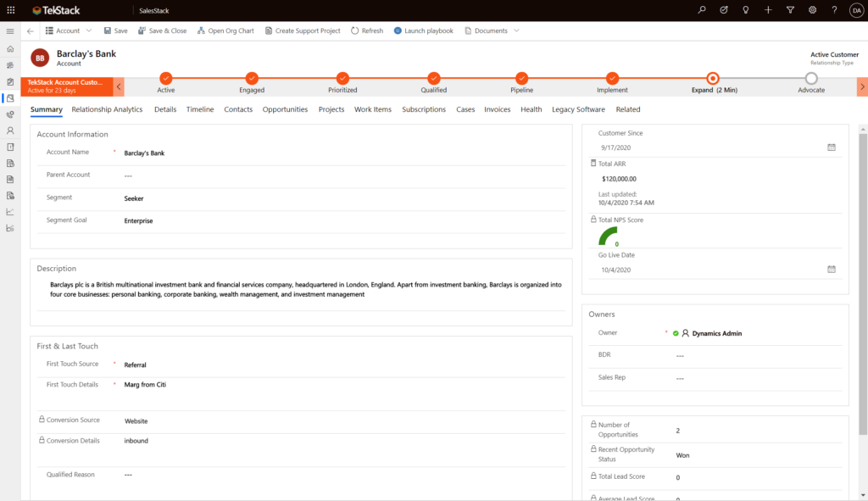Click Create Support Project
This screenshot has height=501, width=868.
[303, 31]
